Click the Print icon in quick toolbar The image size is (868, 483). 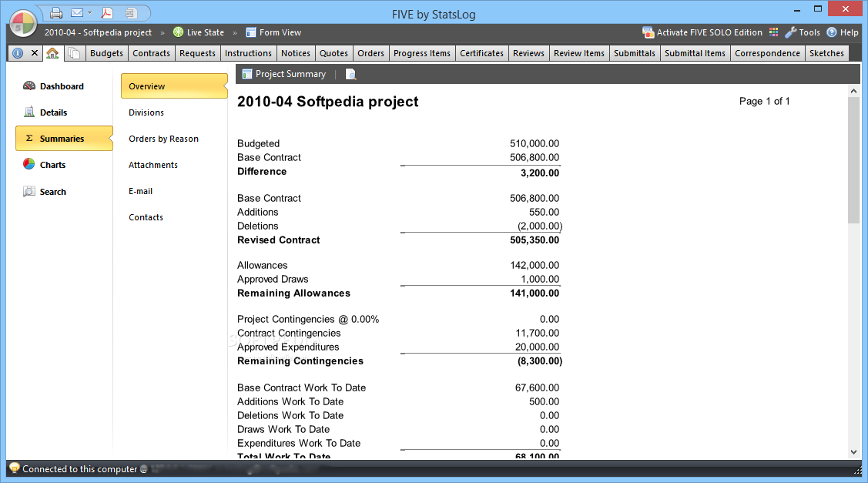tap(56, 13)
